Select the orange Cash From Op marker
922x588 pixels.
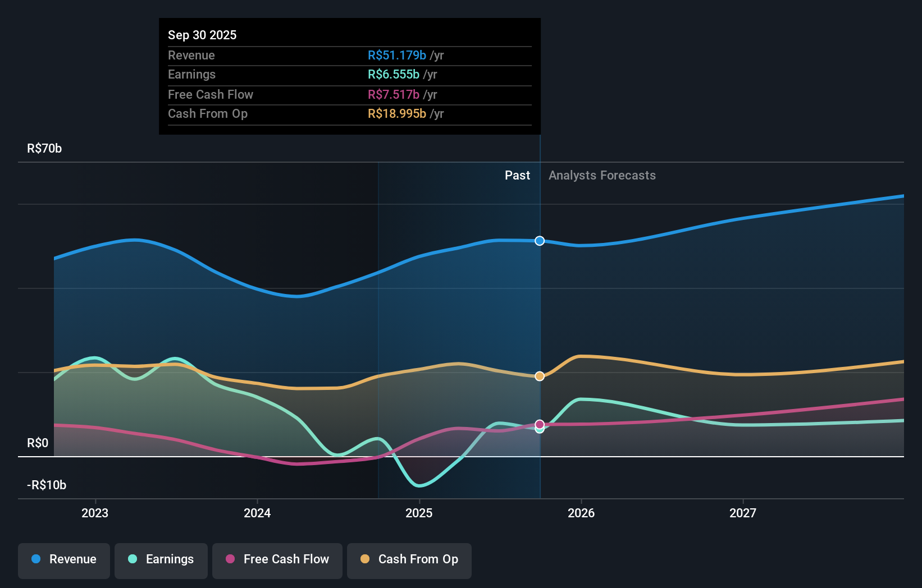coord(540,376)
